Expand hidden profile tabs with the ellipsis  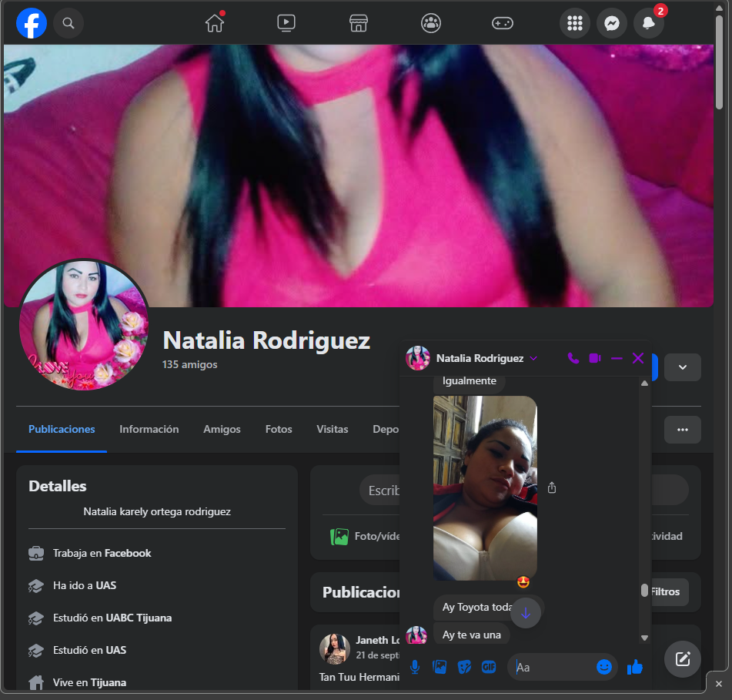point(682,430)
